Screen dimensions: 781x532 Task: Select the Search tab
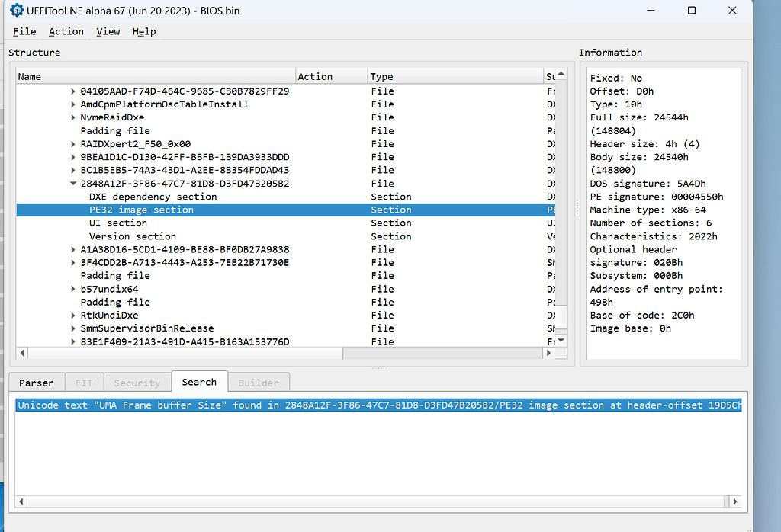coord(199,382)
